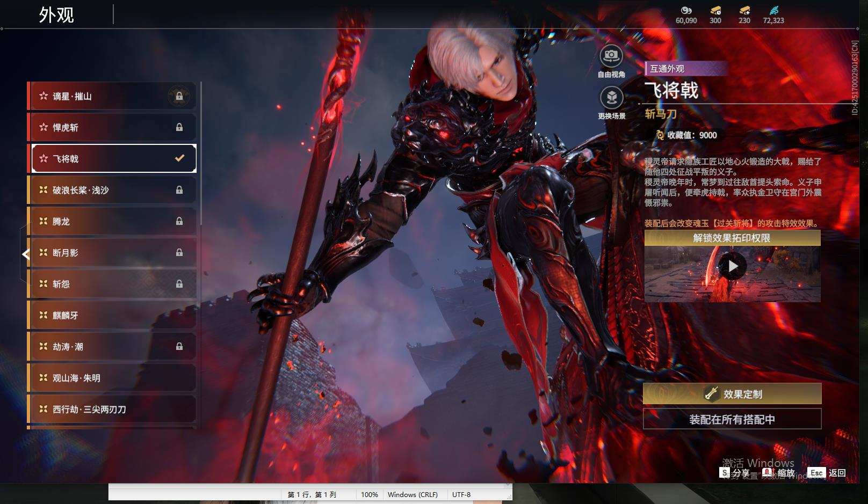
Task: Click the change scene icon (更换场景)
Action: pos(611,98)
